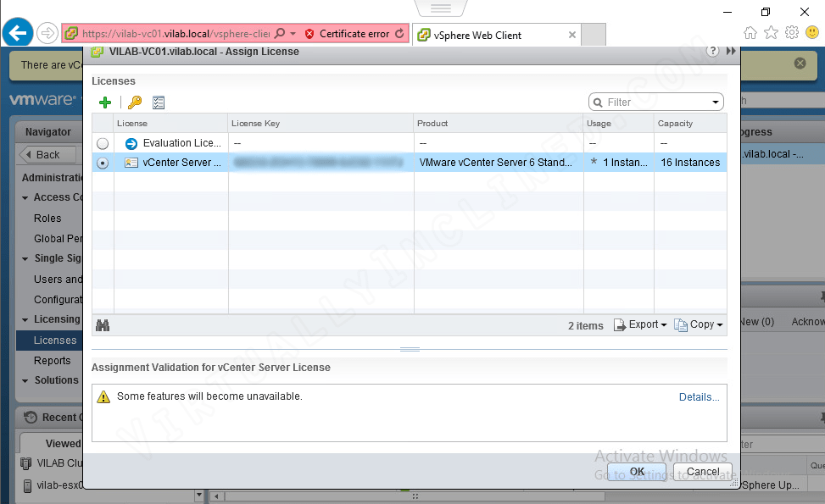825x504 pixels.
Task: Open the Details link for unavailable features
Action: (x=698, y=396)
